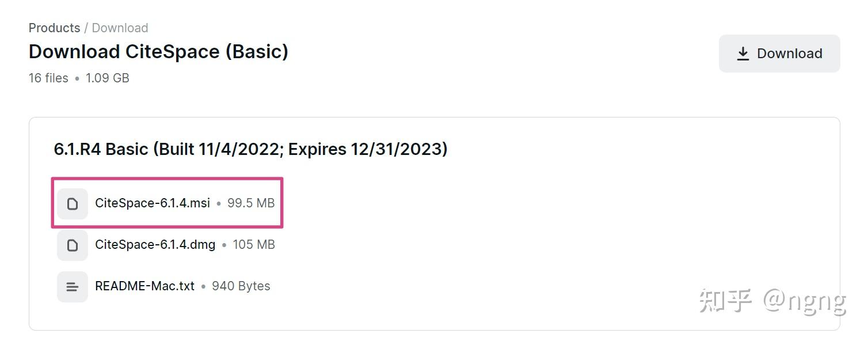Viewport: 868px width, 341px height.
Task: Click the Expires 12/31/2023 date text
Action: 367,149
